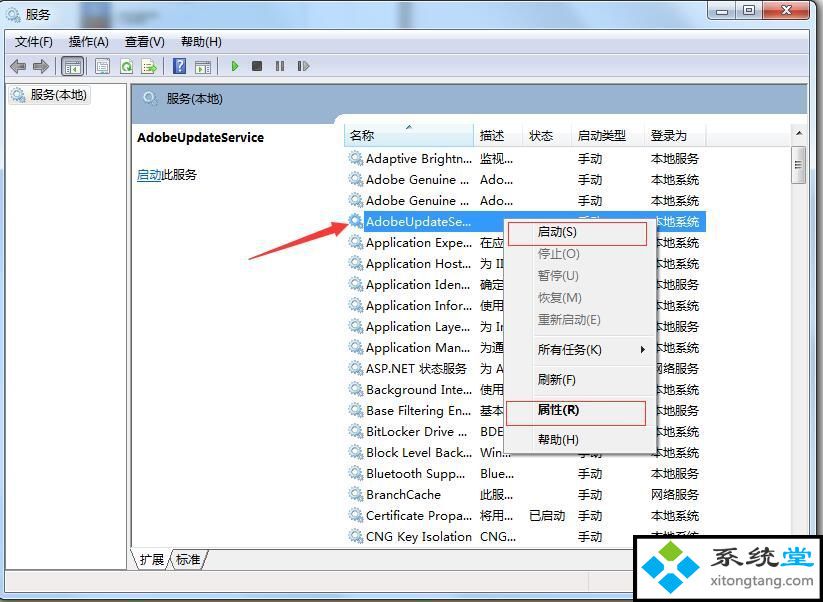Open the 帮助(H) menu in menu bar
The width and height of the screenshot is (823, 602).
pos(201,41)
